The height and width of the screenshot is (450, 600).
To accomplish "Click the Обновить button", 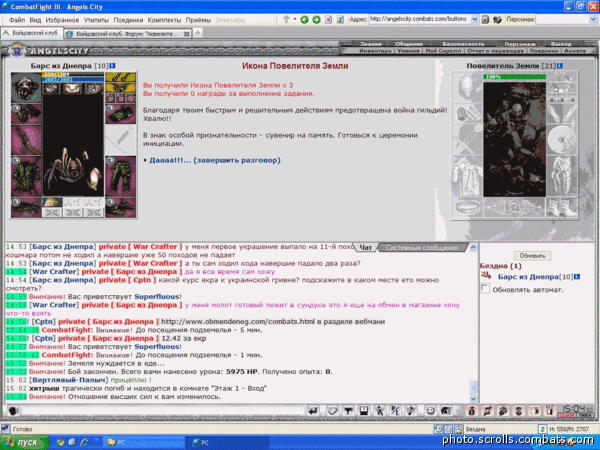I will (532, 256).
